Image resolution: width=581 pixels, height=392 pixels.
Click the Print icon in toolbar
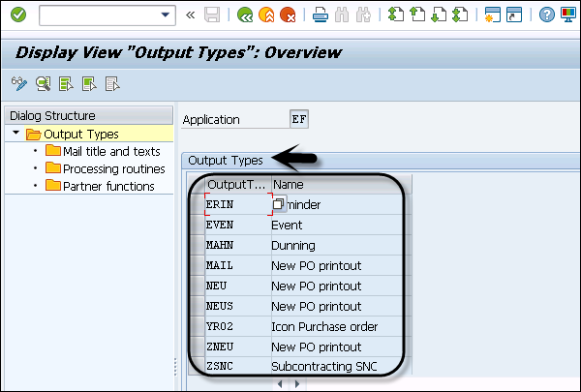[x=321, y=15]
